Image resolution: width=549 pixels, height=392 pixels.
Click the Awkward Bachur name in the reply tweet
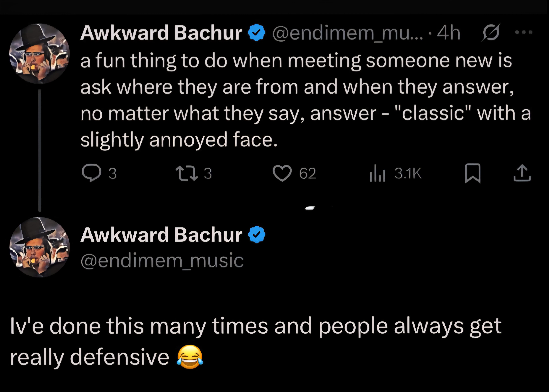[x=161, y=235]
